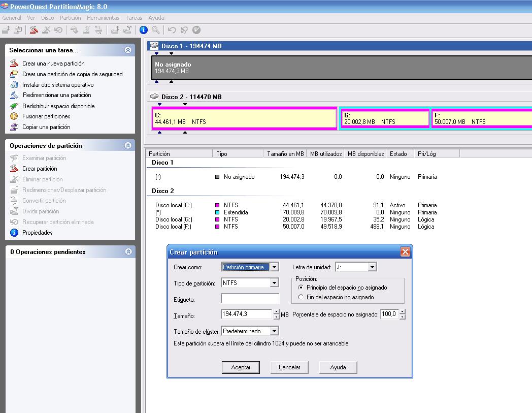Click the Disco 1 drive icon in its header
532x413 pixels.
pos(154,46)
